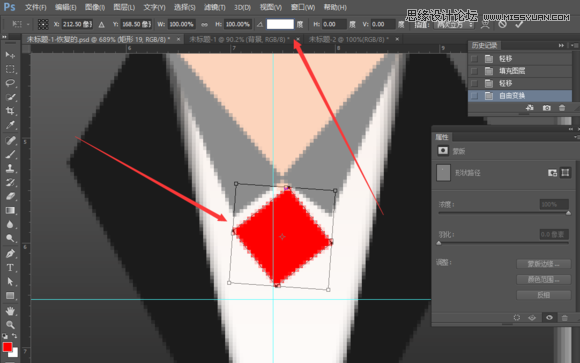Viewport: 580px width, 363px height.
Task: Switch to 未标题-1 @ 90.2% document tab
Action: click(239, 39)
